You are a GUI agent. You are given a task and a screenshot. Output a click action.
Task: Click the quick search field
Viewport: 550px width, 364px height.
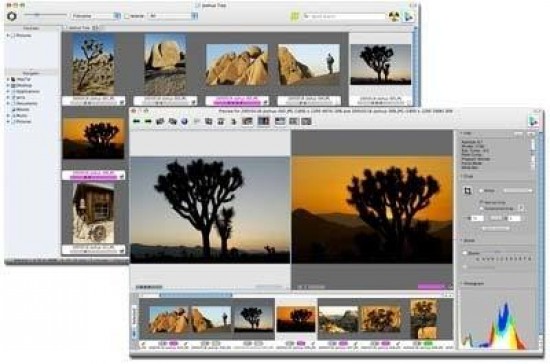[x=347, y=16]
